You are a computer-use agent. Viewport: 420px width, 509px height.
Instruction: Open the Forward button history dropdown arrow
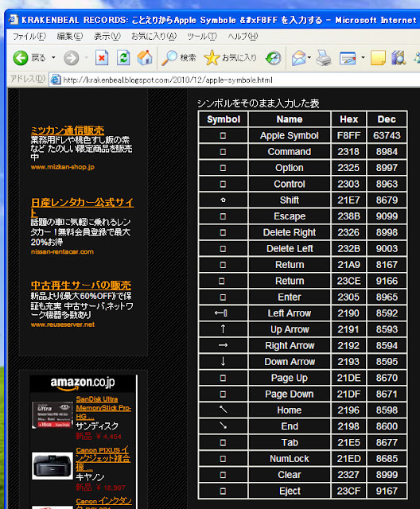[x=86, y=58]
